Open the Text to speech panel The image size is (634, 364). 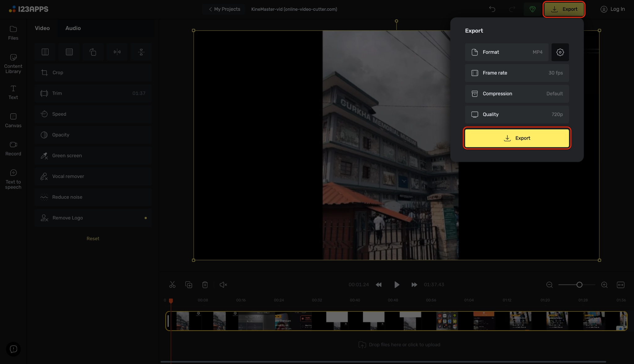(13, 178)
